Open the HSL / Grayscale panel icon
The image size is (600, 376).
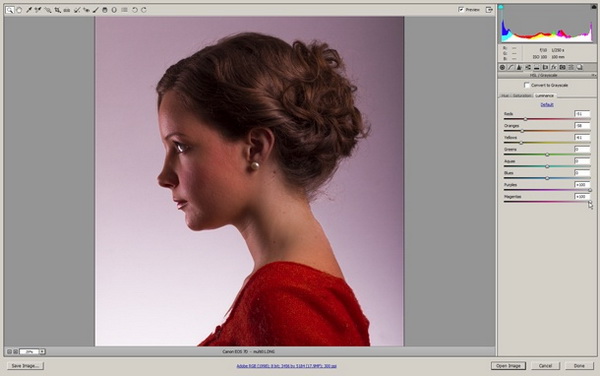tap(528, 67)
